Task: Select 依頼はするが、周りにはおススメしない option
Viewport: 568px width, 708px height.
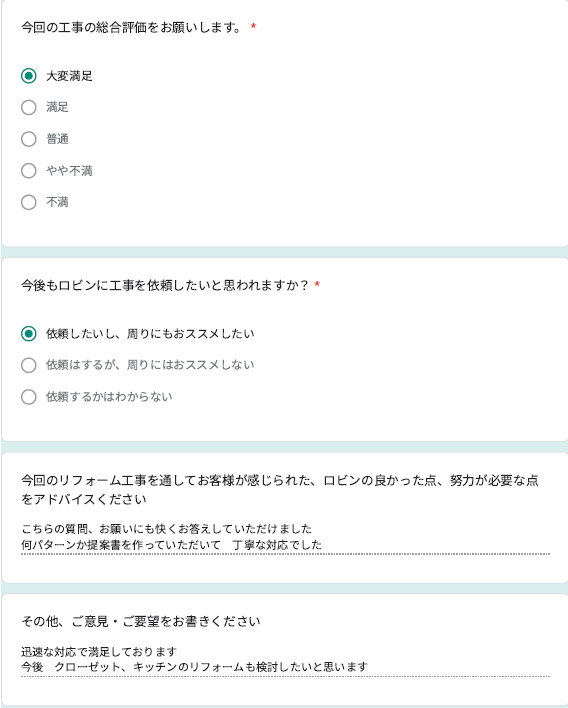Action: 28,365
